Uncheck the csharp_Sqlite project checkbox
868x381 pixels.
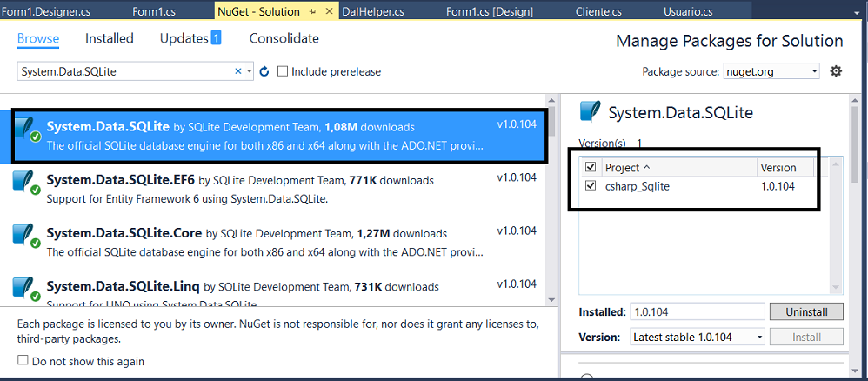591,186
